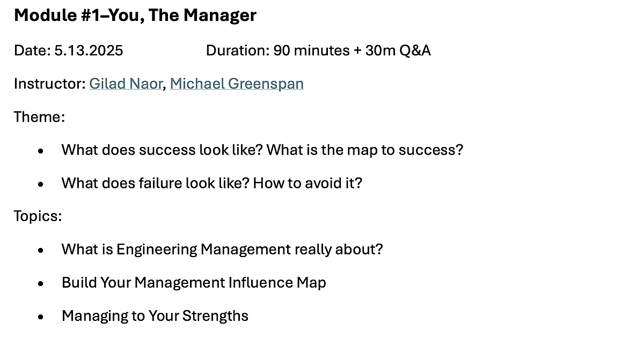Click the Topics: section label
Viewport: 644px width, 337px height.
click(x=38, y=216)
